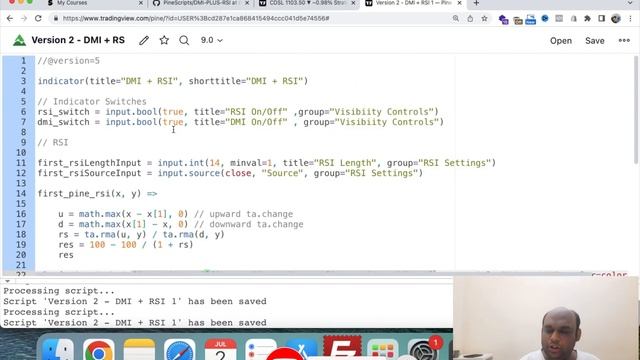Click the zoom magnifier icon in address bar
Image resolution: width=640 pixels, height=360 pixels.
pos(456,18)
